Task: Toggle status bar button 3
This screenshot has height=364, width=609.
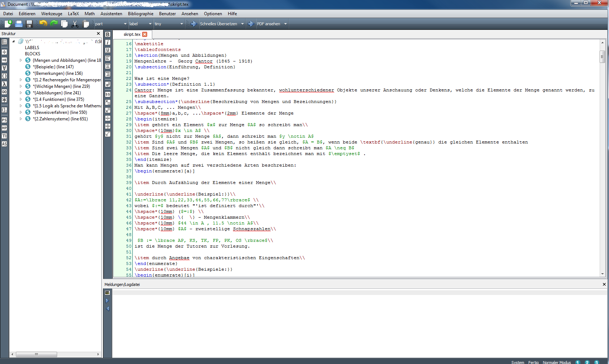Action: (x=597, y=362)
